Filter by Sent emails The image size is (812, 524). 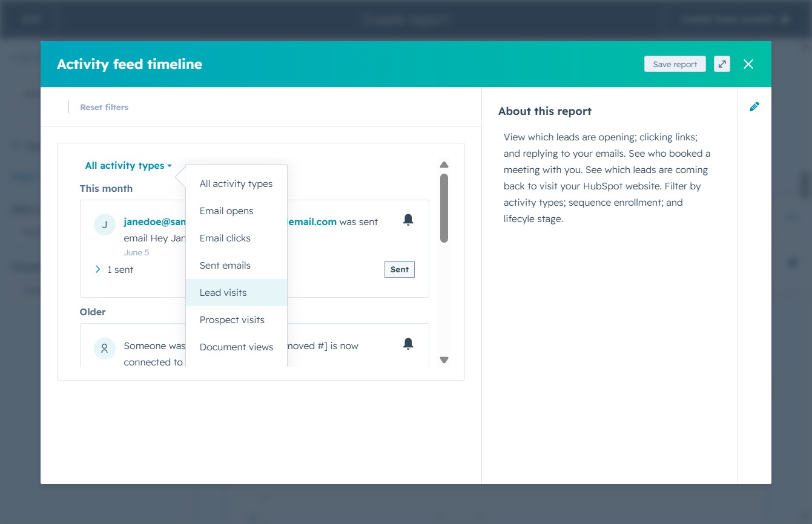236,266
